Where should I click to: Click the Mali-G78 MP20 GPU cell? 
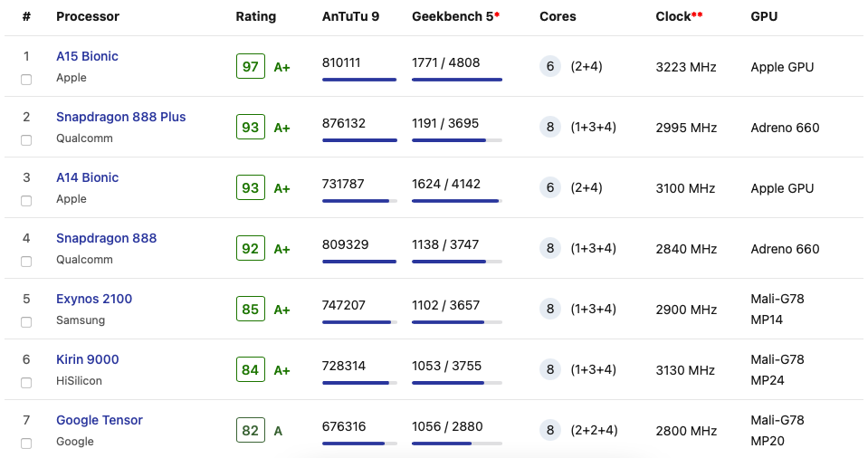click(x=777, y=430)
